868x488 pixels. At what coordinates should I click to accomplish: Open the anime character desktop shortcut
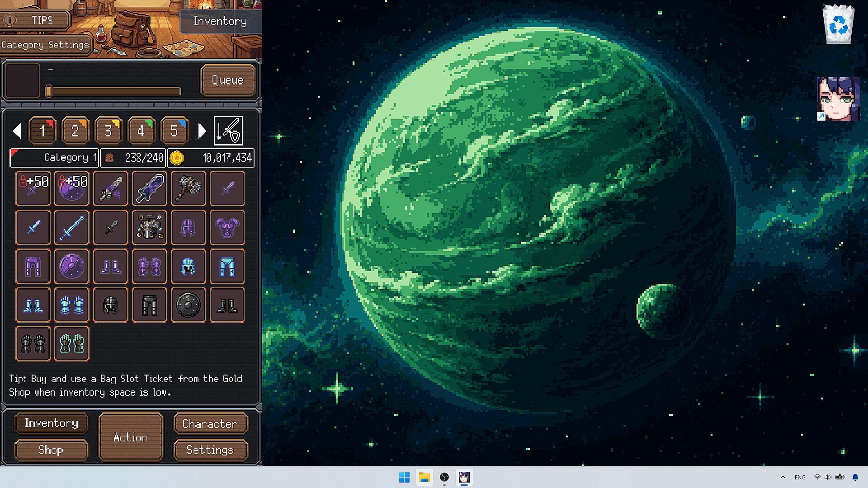[838, 99]
